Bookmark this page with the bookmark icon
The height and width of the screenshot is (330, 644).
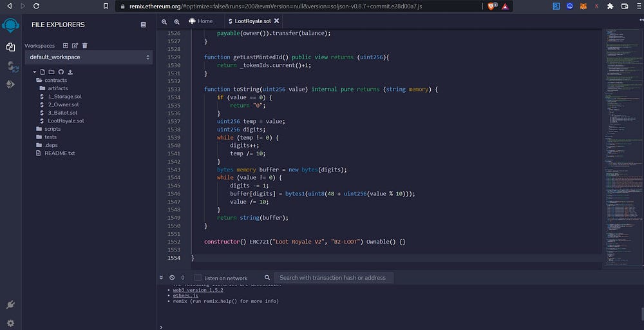click(106, 6)
